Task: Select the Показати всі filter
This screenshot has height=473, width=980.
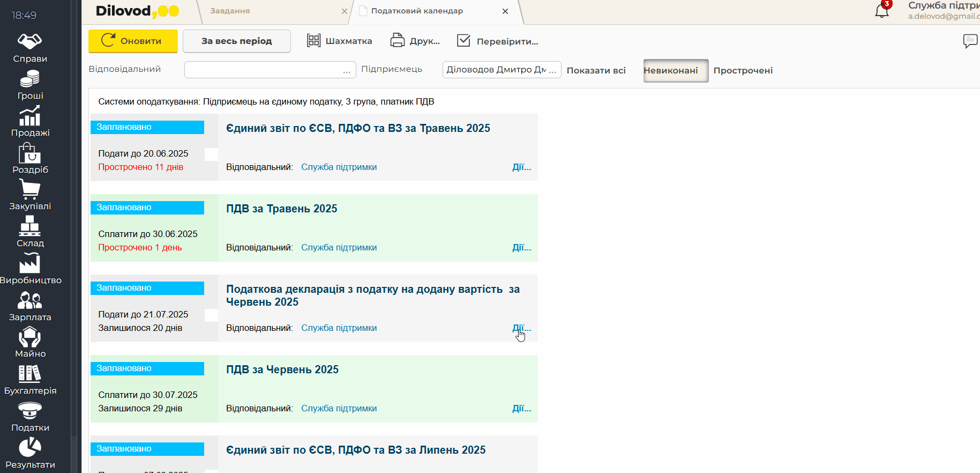Action: 596,71
